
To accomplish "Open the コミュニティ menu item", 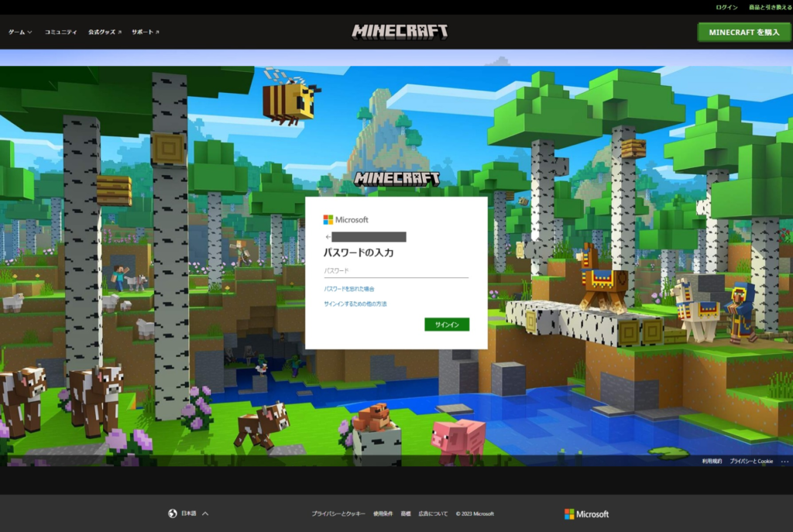I will coord(60,32).
